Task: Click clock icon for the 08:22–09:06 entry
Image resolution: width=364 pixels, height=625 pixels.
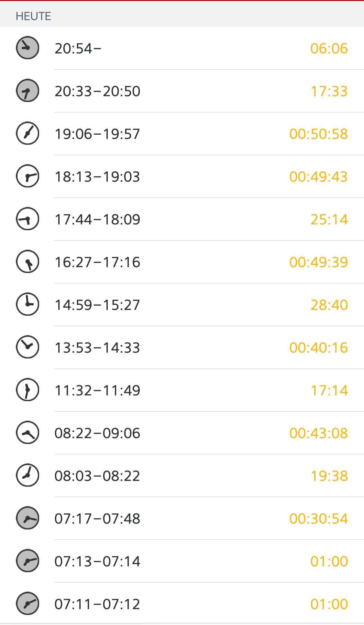Action: coord(28,433)
